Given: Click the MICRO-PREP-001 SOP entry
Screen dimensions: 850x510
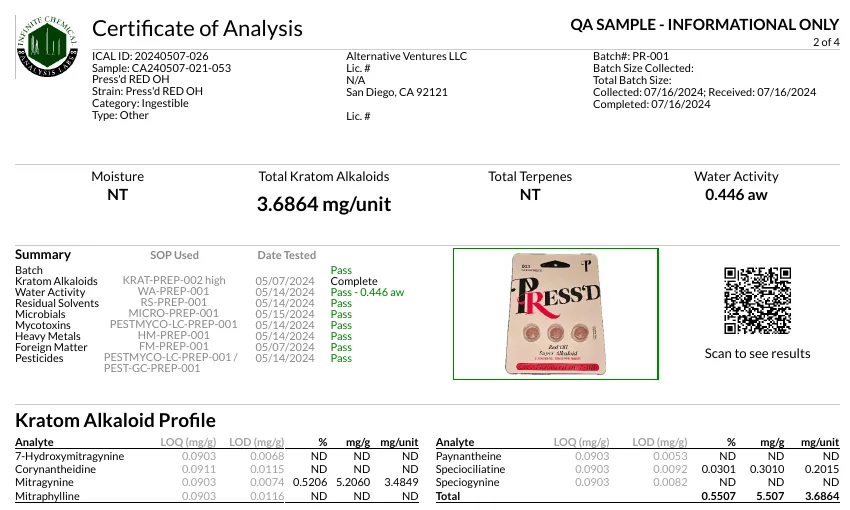Looking at the screenshot, I should [x=173, y=313].
